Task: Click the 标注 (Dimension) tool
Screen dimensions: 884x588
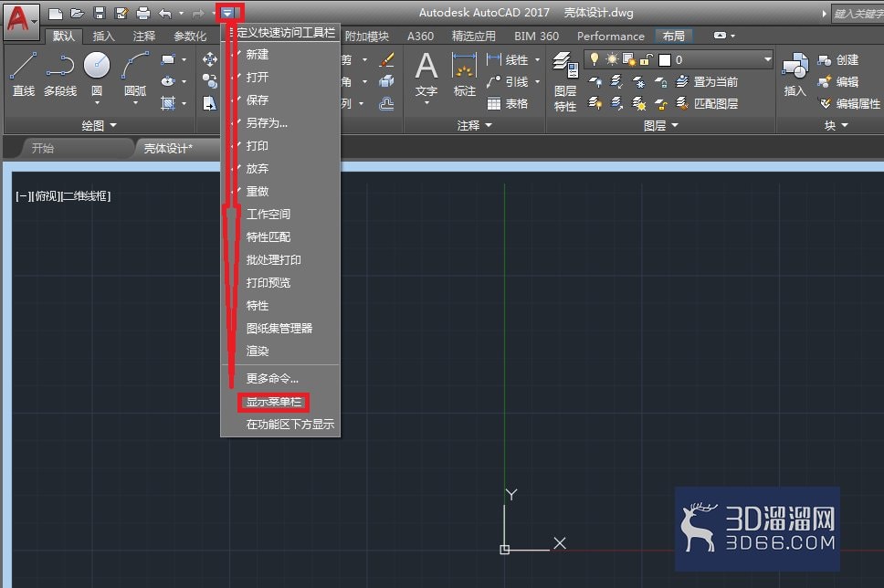Action: pyautogui.click(x=464, y=73)
